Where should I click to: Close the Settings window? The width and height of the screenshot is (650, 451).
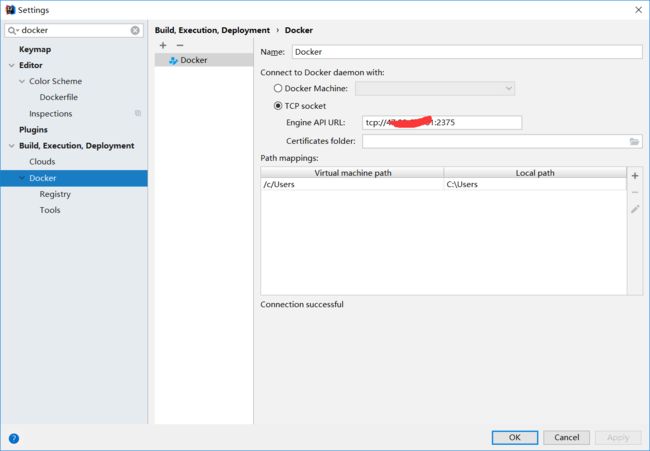(x=638, y=10)
